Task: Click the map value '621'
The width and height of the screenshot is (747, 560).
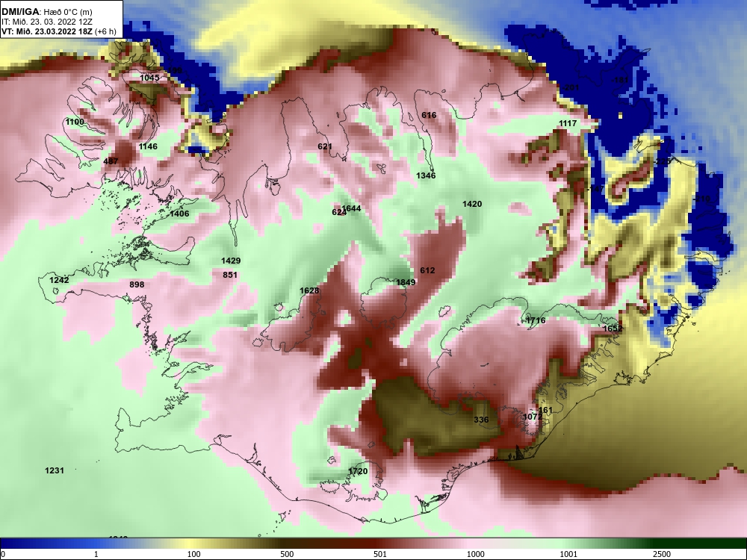Action: (x=325, y=146)
